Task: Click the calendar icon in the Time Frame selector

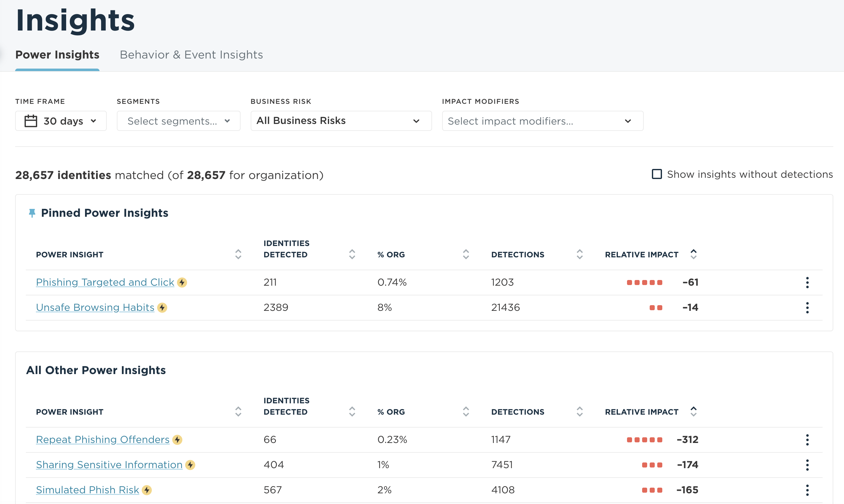Action: tap(31, 120)
